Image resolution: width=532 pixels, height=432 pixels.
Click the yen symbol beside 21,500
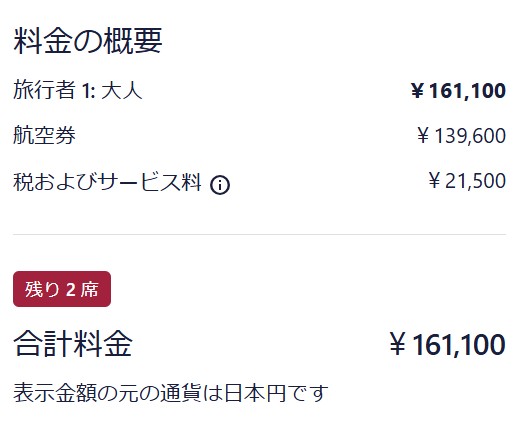click(x=434, y=180)
